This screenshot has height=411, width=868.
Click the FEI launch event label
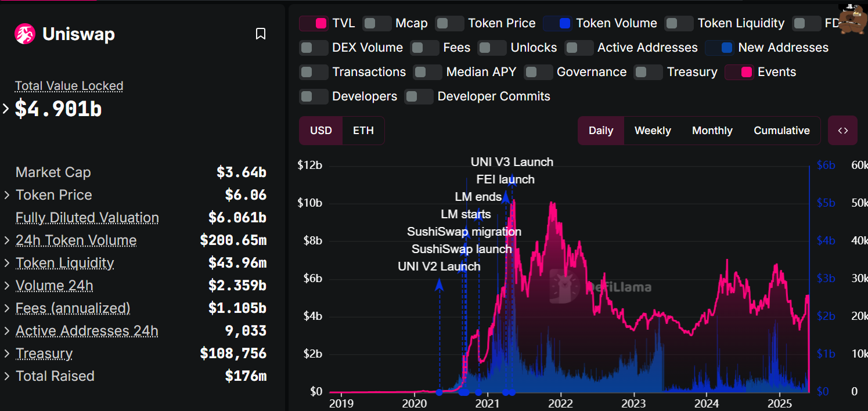click(x=506, y=179)
